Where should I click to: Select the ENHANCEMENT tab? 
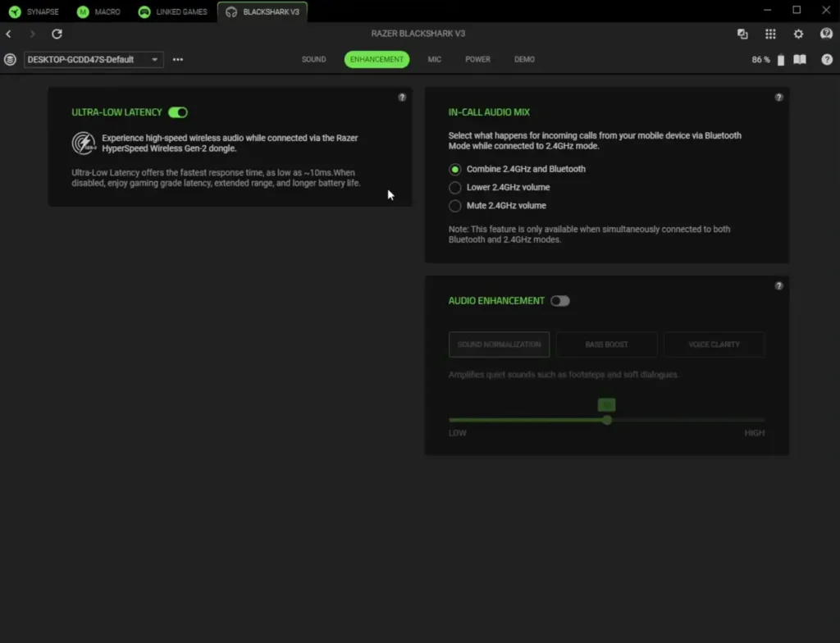coord(377,60)
